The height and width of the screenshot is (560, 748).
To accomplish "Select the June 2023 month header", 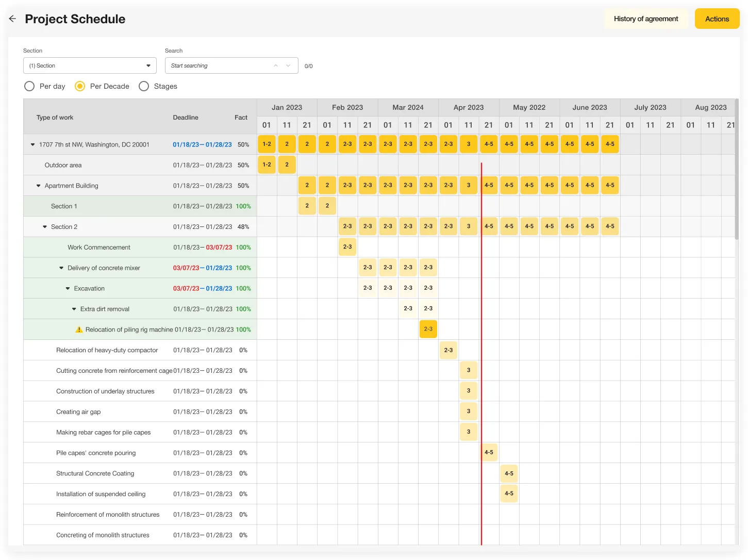I will point(590,107).
